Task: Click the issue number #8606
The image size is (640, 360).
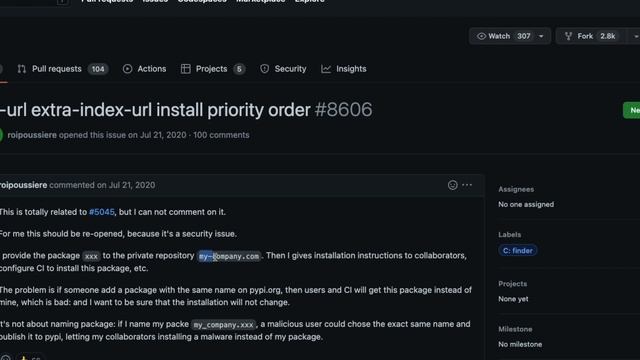Action: (x=343, y=110)
